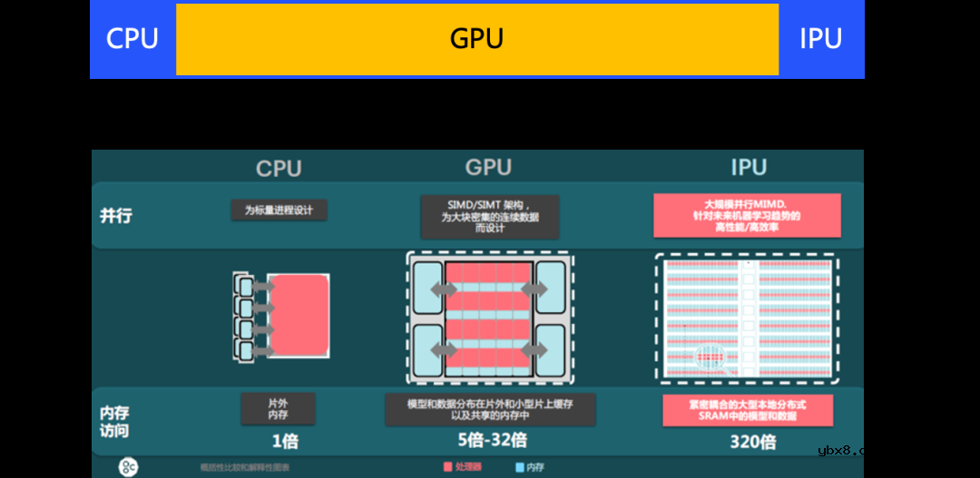Open the IPU tab in top bar
980x478 pixels.
pyautogui.click(x=820, y=39)
